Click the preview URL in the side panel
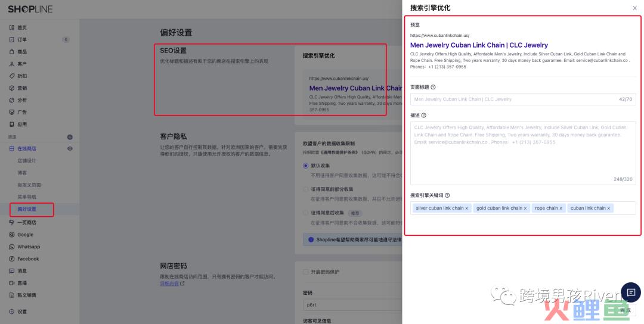 439,35
